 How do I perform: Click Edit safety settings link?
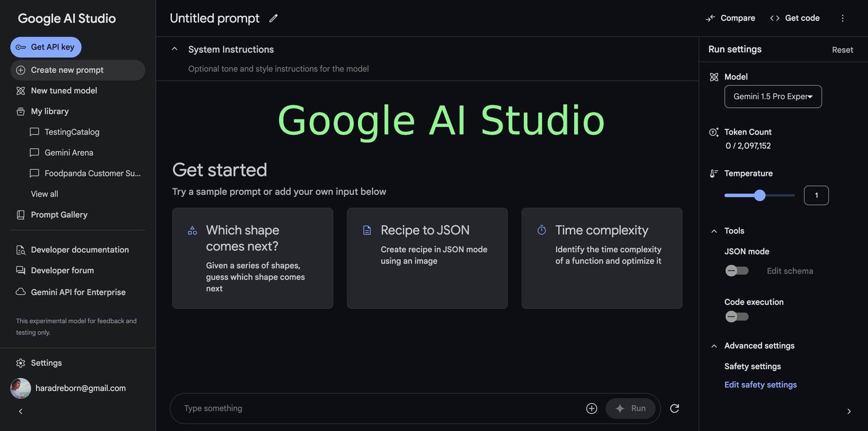pos(761,385)
